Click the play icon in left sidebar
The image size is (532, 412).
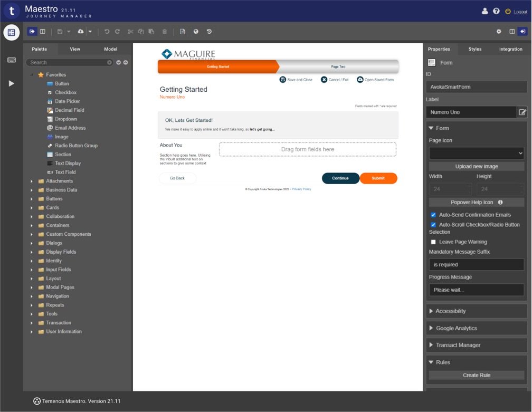[x=11, y=83]
